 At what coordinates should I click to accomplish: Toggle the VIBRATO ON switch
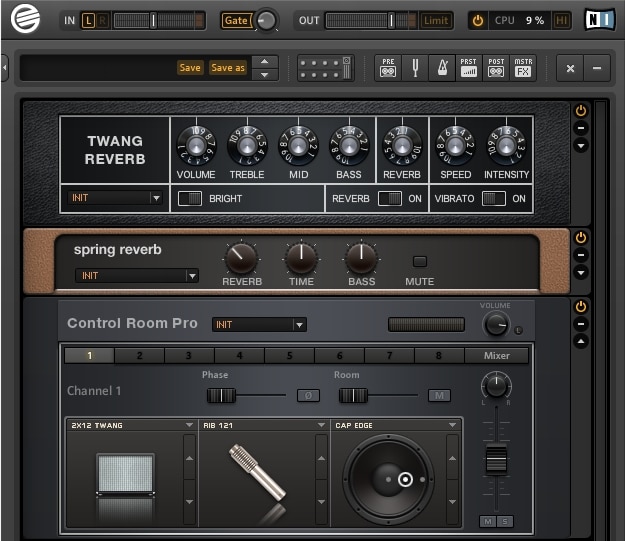point(494,198)
